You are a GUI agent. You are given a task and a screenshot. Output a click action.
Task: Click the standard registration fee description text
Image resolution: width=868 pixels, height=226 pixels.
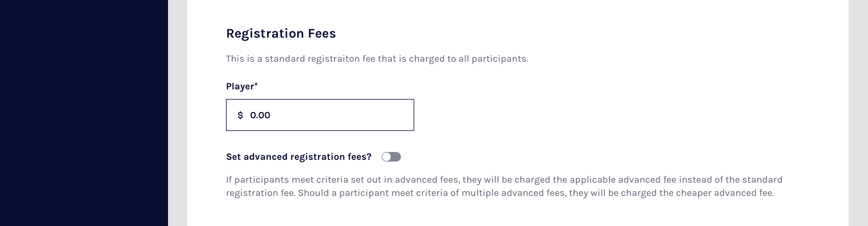coord(377,59)
